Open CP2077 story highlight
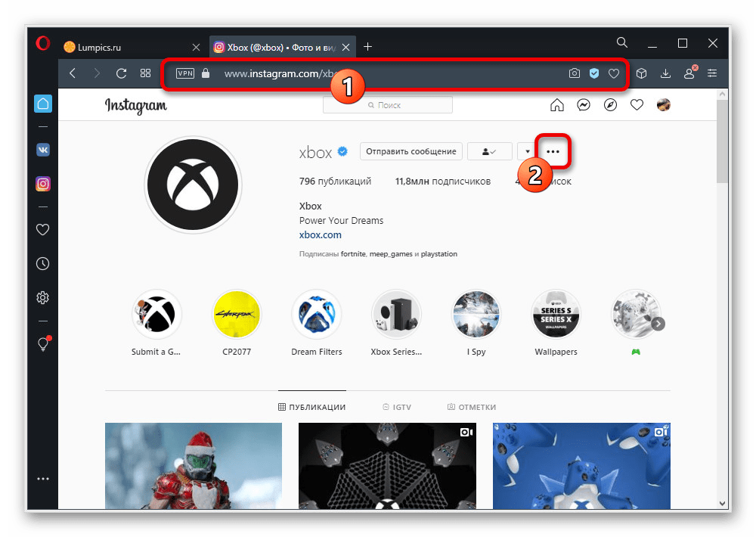The image size is (756, 537). (236, 314)
